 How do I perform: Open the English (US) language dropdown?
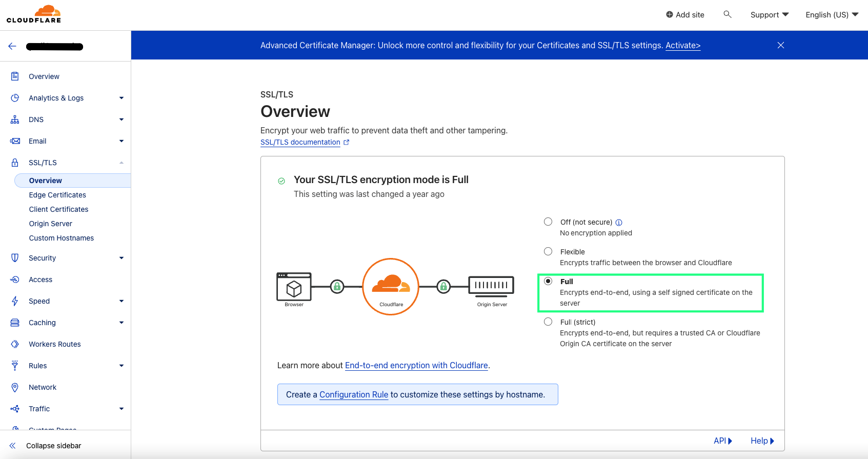click(x=832, y=15)
